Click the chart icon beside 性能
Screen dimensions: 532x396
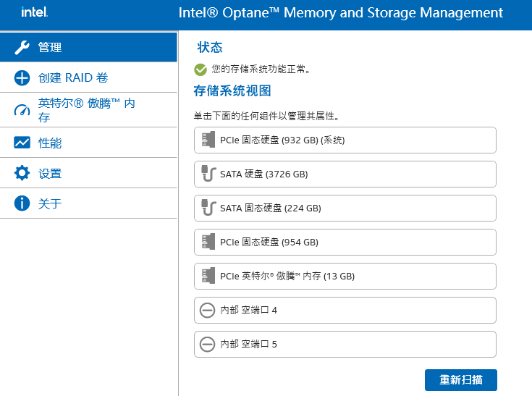pyautogui.click(x=22, y=143)
